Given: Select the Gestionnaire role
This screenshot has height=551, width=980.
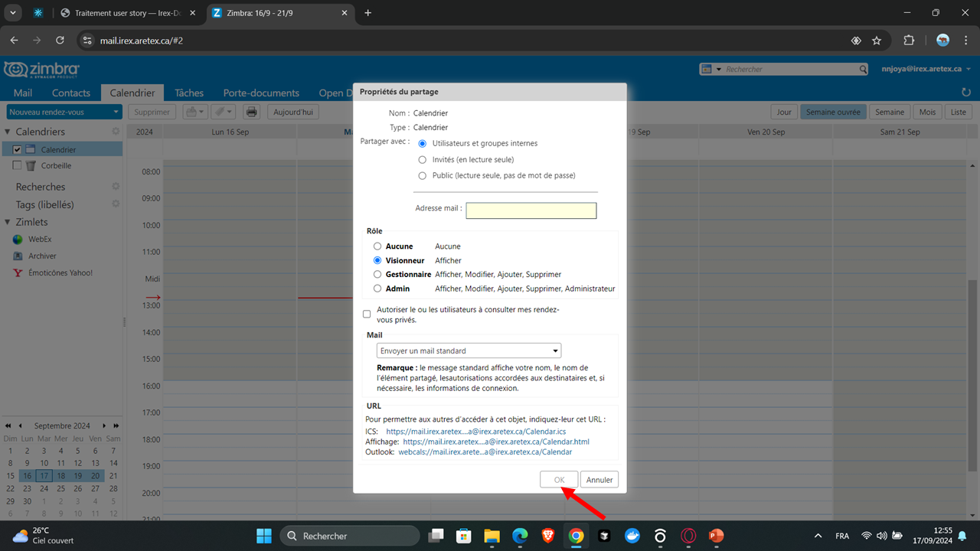Looking at the screenshot, I should [377, 274].
